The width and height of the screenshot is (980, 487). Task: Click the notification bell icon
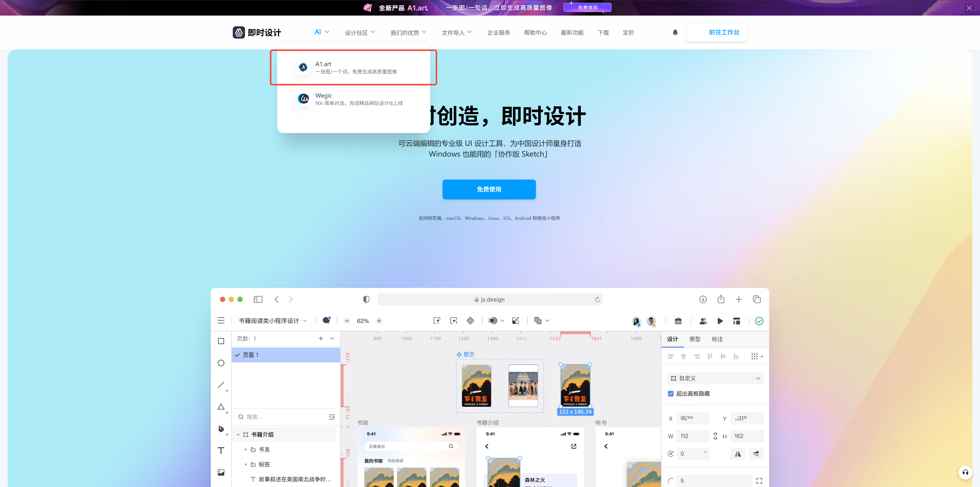(675, 33)
